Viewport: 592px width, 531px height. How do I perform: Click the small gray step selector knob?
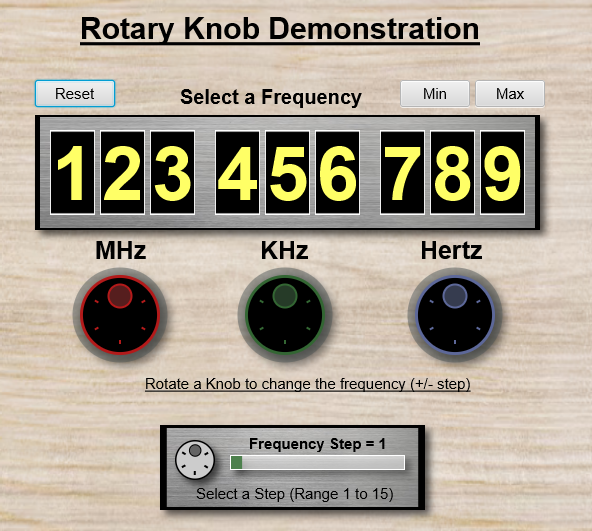(195, 460)
